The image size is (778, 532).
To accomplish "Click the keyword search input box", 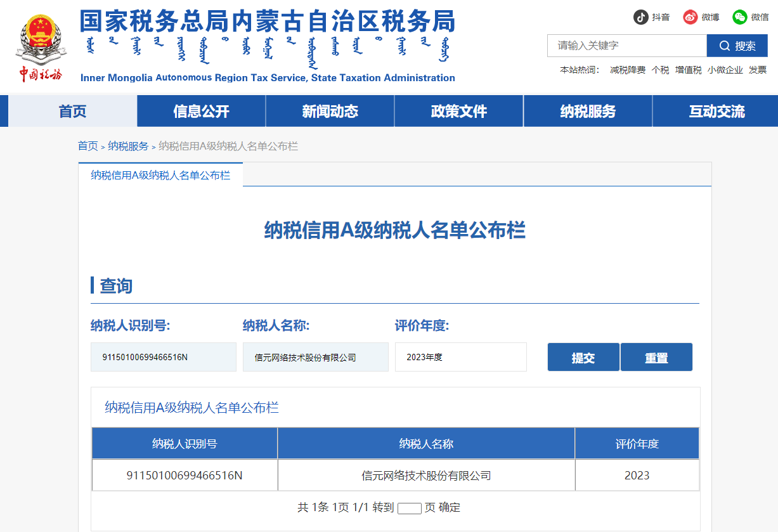I will [x=626, y=46].
